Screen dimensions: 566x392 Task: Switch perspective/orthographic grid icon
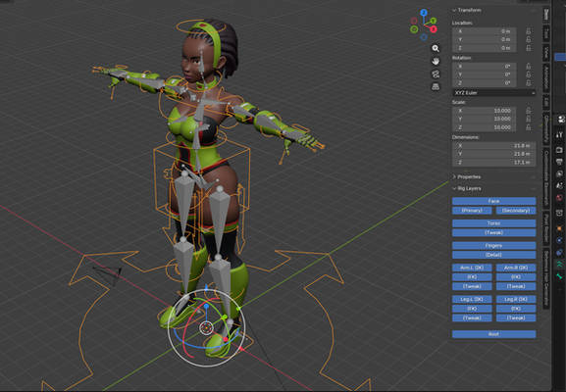tap(436, 87)
